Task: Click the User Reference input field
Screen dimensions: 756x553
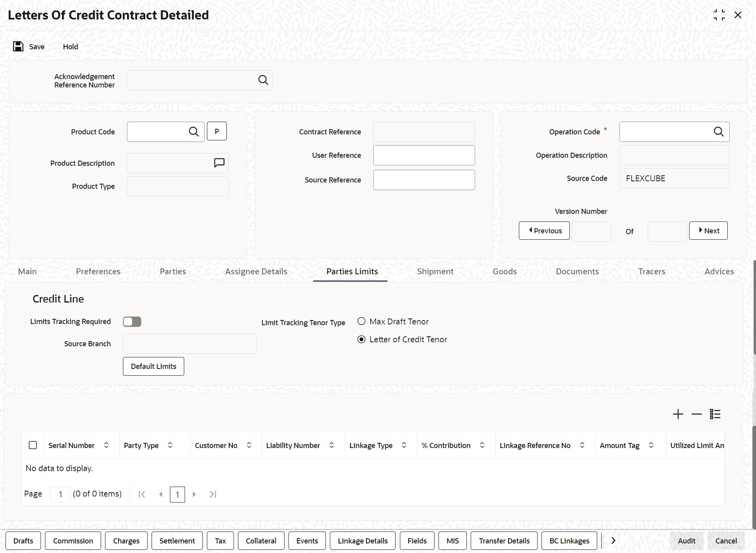Action: point(424,155)
